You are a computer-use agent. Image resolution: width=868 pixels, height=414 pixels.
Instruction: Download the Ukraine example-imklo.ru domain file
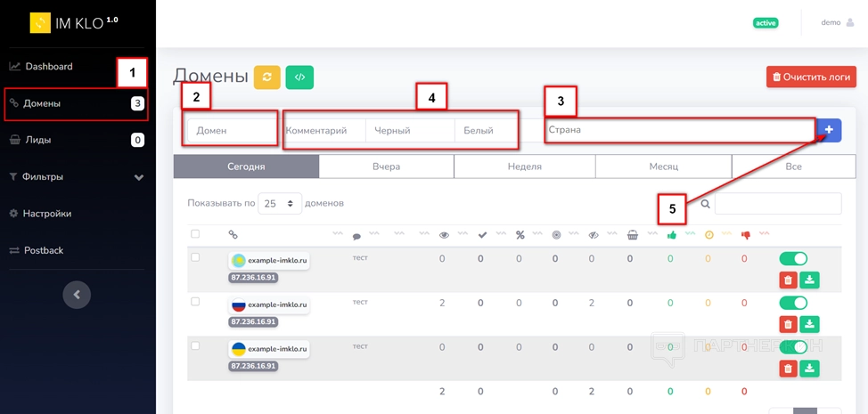pyautogui.click(x=809, y=369)
